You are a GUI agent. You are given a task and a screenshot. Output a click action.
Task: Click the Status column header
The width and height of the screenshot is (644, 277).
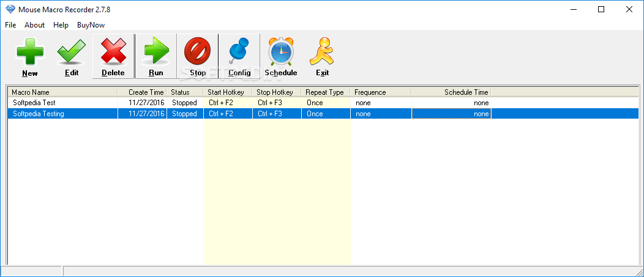click(185, 92)
